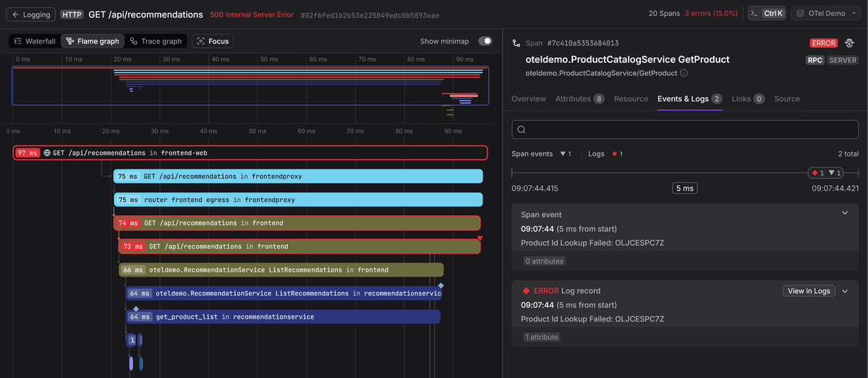Click the red triangle marker on frontend span

click(x=480, y=238)
